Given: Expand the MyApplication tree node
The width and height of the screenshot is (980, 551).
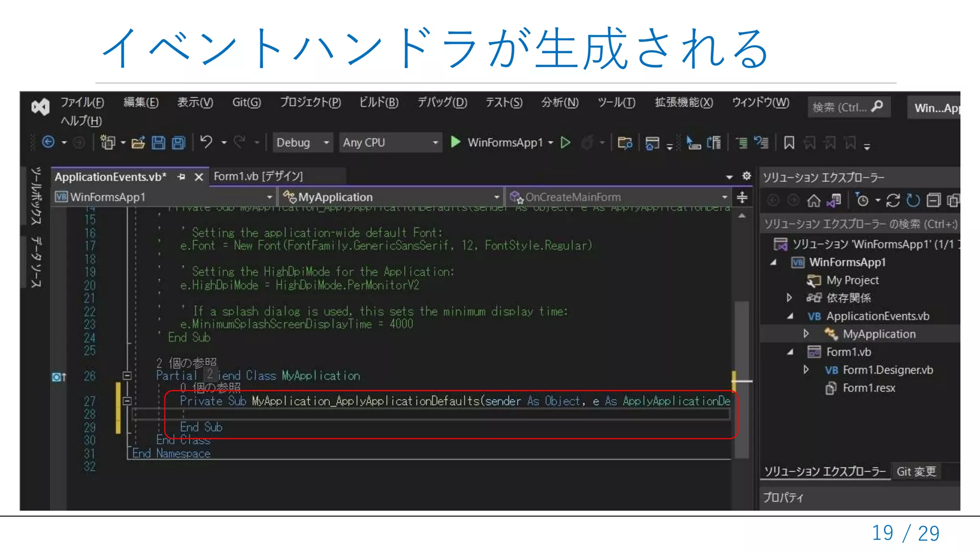Looking at the screenshot, I should [x=806, y=333].
